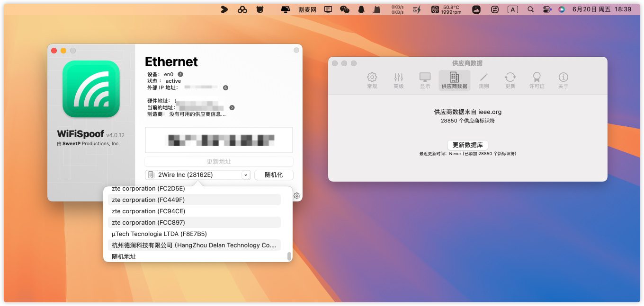Select the 供应商数据 vendor data tab
Image resolution: width=644 pixels, height=306 pixels.
[x=454, y=80]
